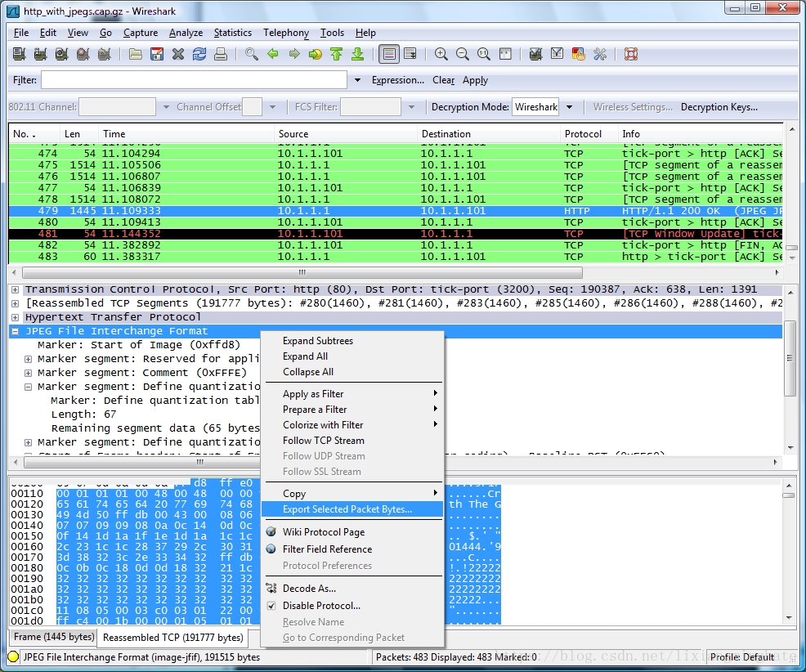Click into the Filter input field
The width and height of the screenshot is (806, 672).
195,80
